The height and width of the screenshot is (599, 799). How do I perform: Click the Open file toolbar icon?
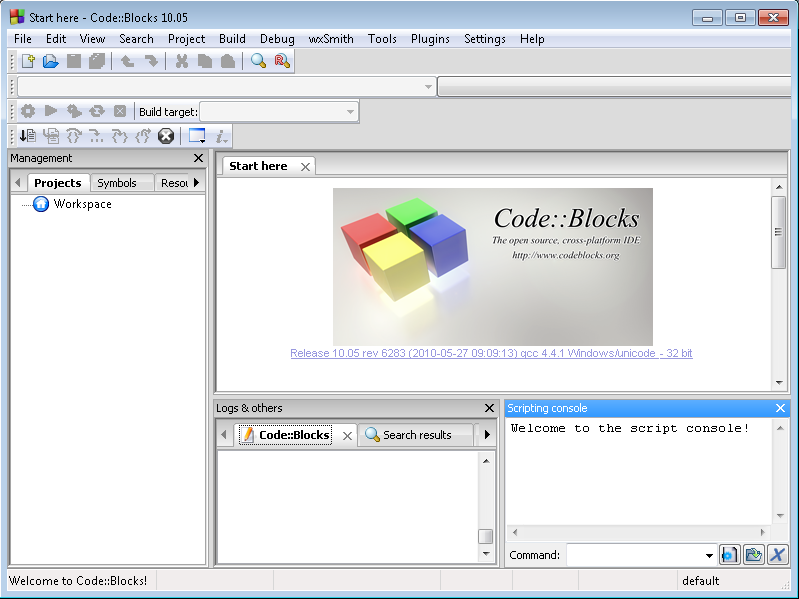point(50,61)
